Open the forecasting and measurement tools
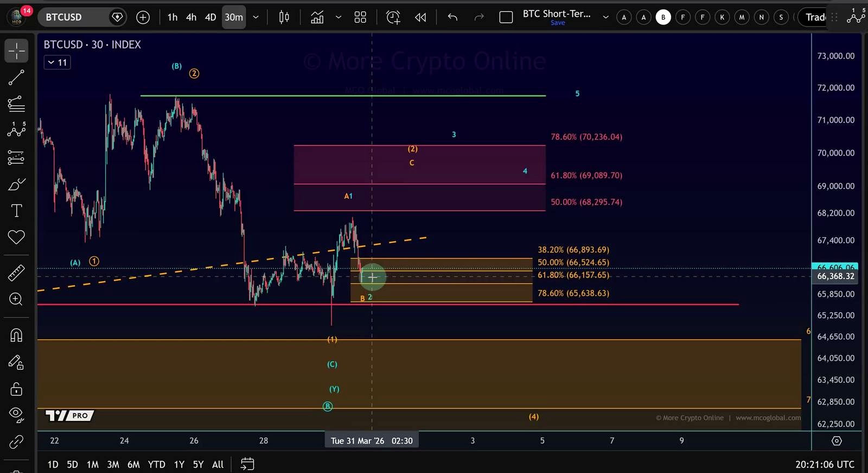 click(x=16, y=157)
